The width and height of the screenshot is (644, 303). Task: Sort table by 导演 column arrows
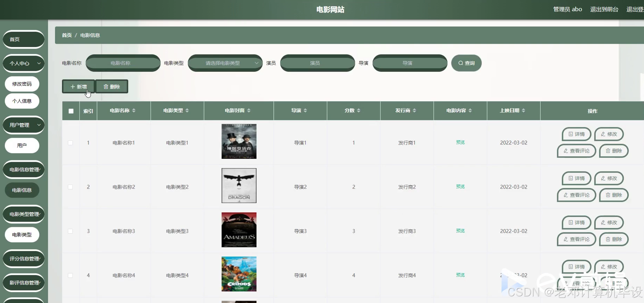(x=305, y=110)
